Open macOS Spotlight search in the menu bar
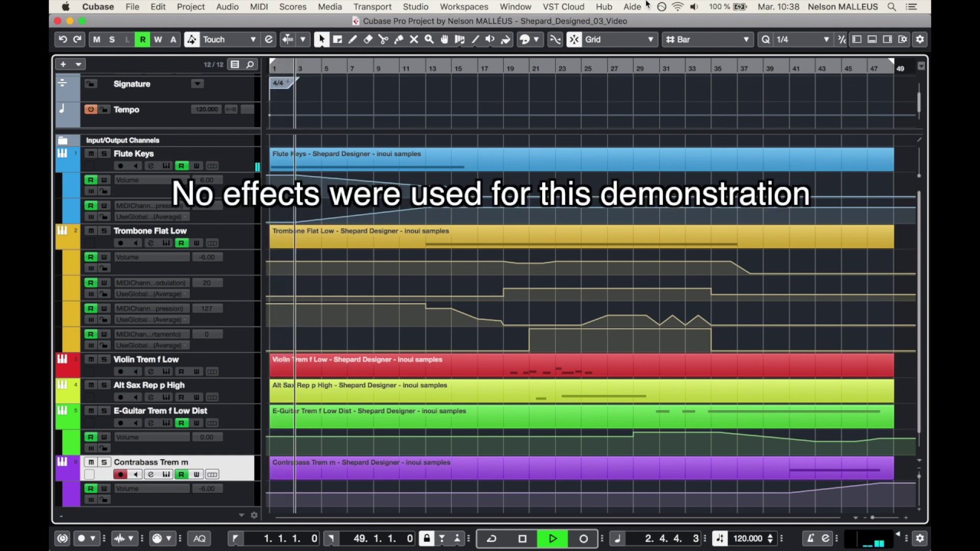980x551 pixels. tap(892, 7)
